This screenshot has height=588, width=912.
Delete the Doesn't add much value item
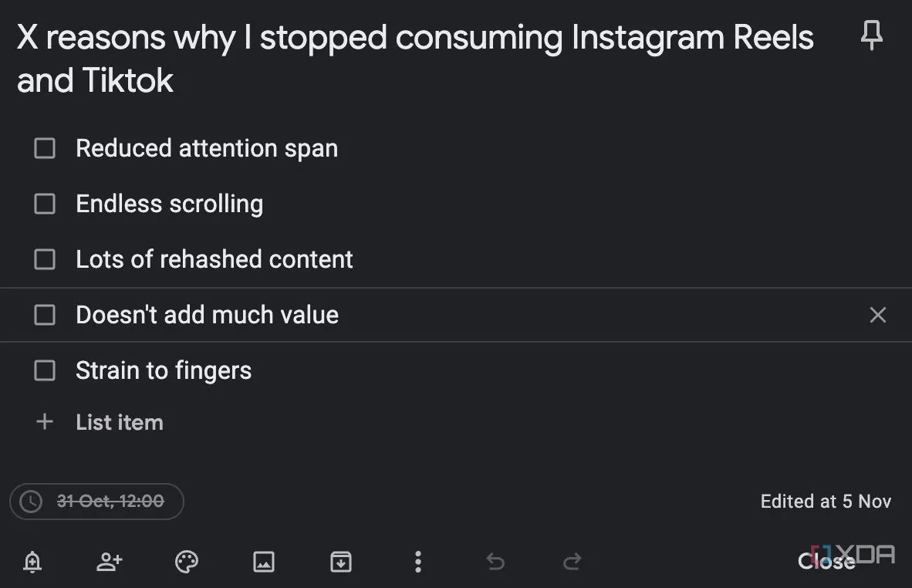(x=878, y=315)
